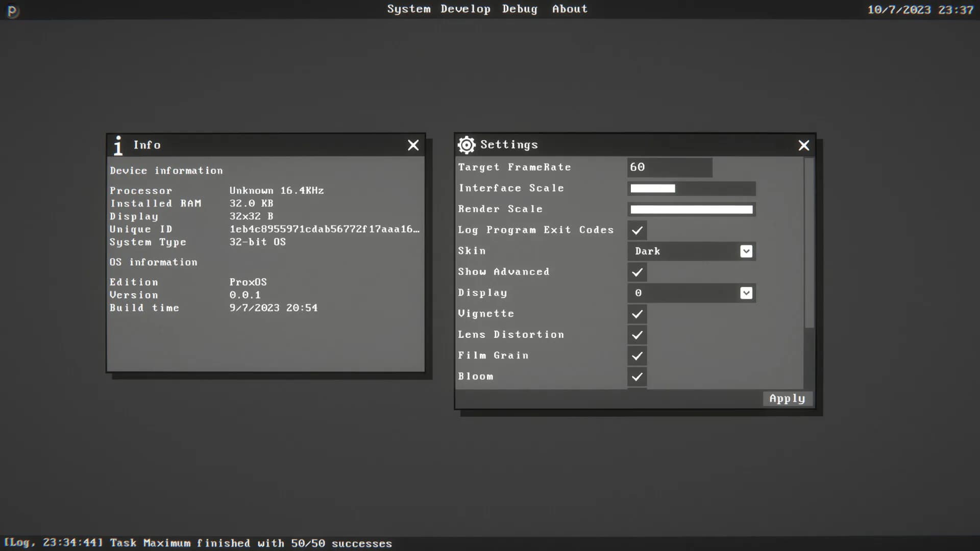
Task: Click the "32-bit OS" system type value
Action: [x=258, y=242]
